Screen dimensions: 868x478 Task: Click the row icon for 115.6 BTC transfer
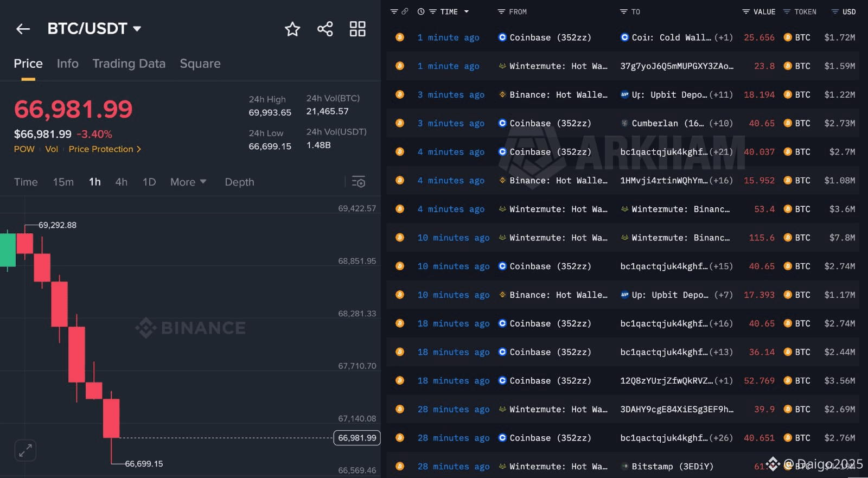click(x=400, y=238)
